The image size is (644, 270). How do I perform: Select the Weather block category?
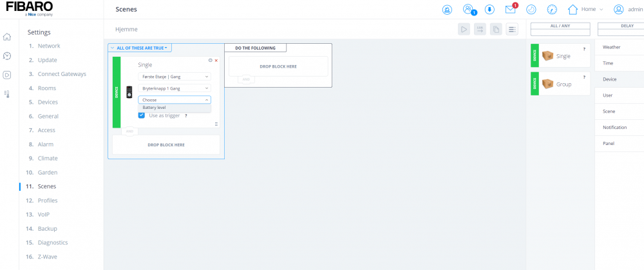pos(611,47)
